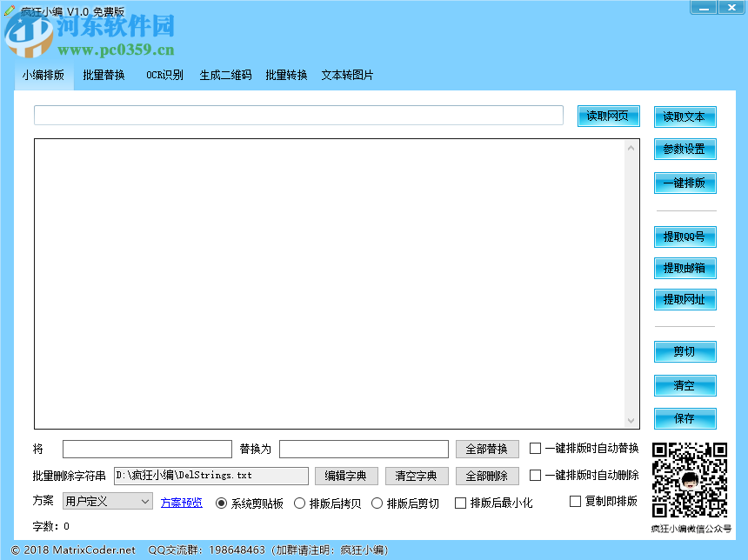Switch to the OCR识别 tab
Screen dimensions: 748x560
pyautogui.click(x=164, y=75)
